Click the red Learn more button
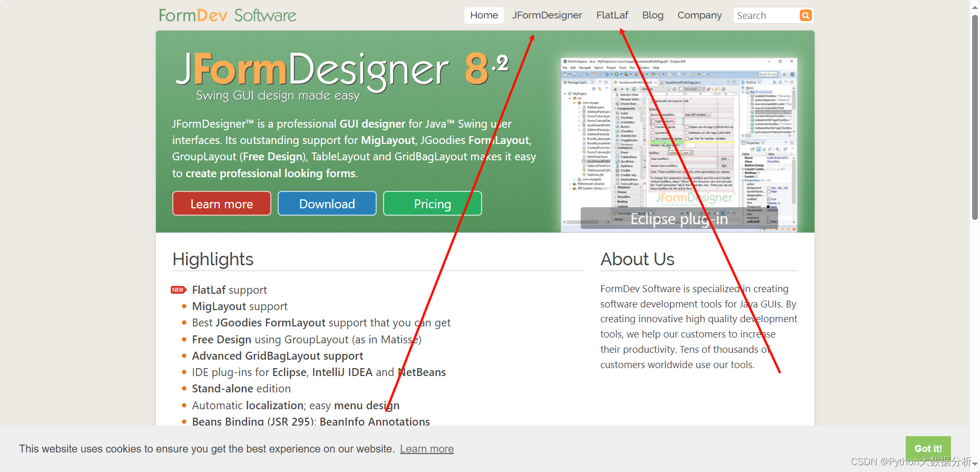The width and height of the screenshot is (980, 472). (222, 204)
